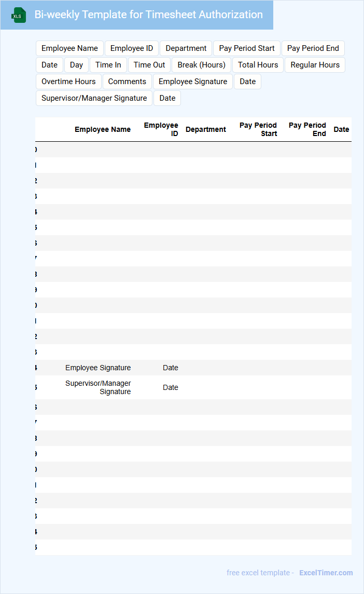Click the Employee Signature tag chip
Viewport: 364px width, 594px height.
(193, 82)
